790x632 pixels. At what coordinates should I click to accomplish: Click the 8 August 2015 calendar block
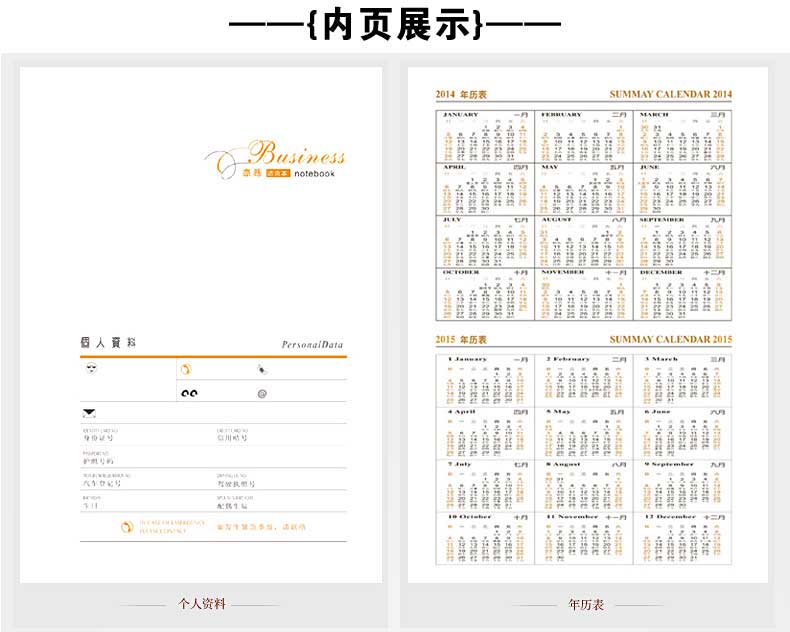coord(584,484)
